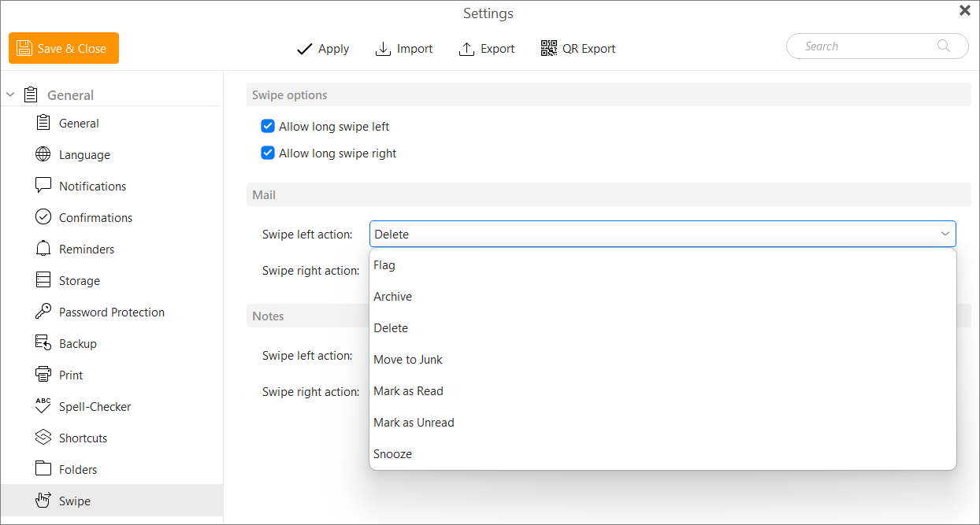The image size is (980, 525).
Task: Open the Shortcuts settings page
Action: coord(112,438)
